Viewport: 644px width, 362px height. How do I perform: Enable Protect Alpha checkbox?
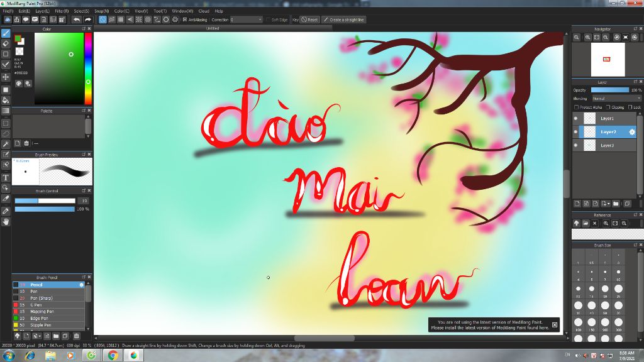(576, 107)
